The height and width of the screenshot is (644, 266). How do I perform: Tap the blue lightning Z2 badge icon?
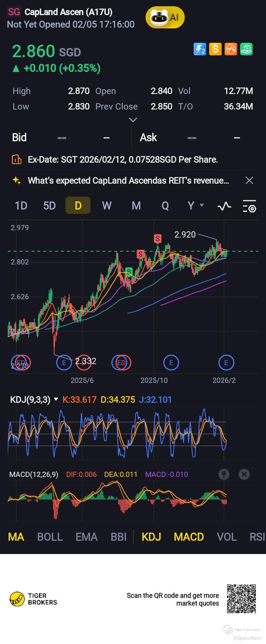(200, 49)
